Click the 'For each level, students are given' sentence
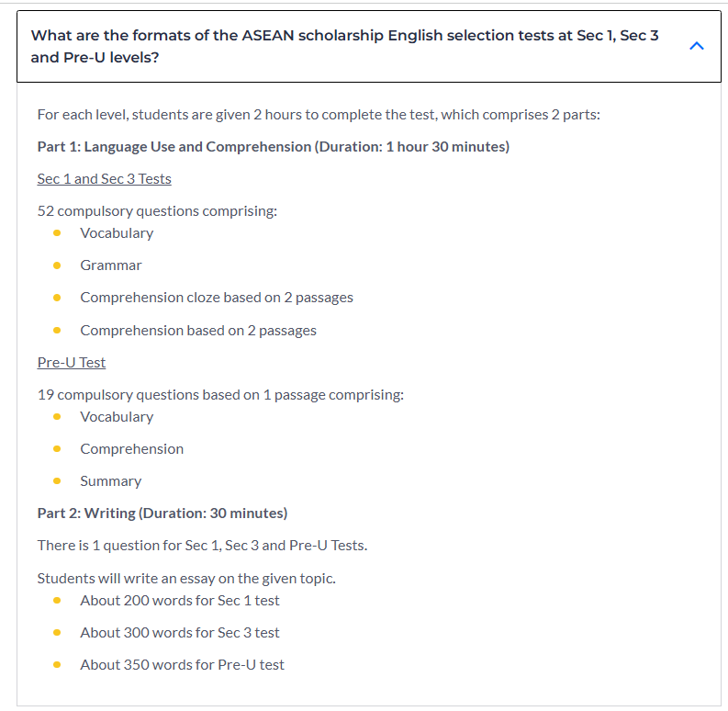Viewport: 728px width, 711px height. (x=319, y=115)
